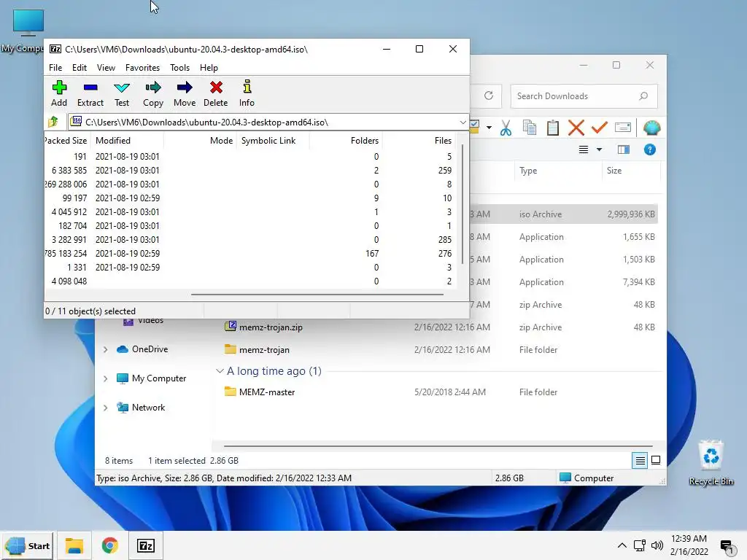The height and width of the screenshot is (560, 747).
Task: Collapse the 'A long time ago' group
Action: click(220, 371)
